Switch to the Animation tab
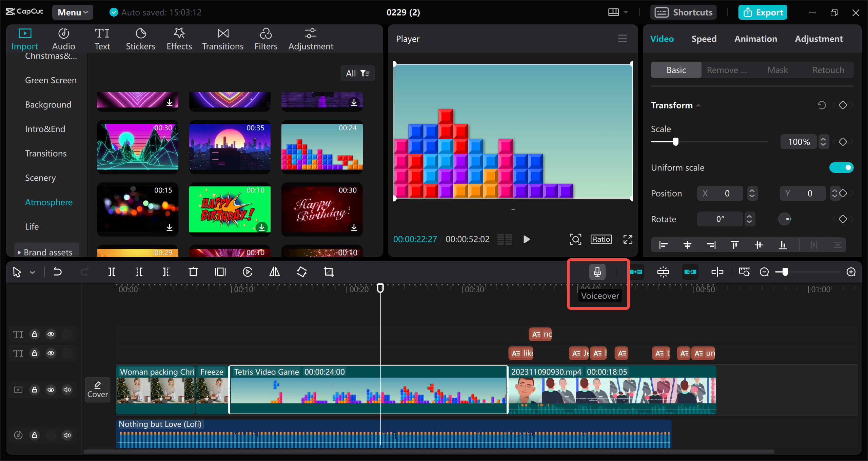This screenshot has height=461, width=868. click(x=756, y=38)
